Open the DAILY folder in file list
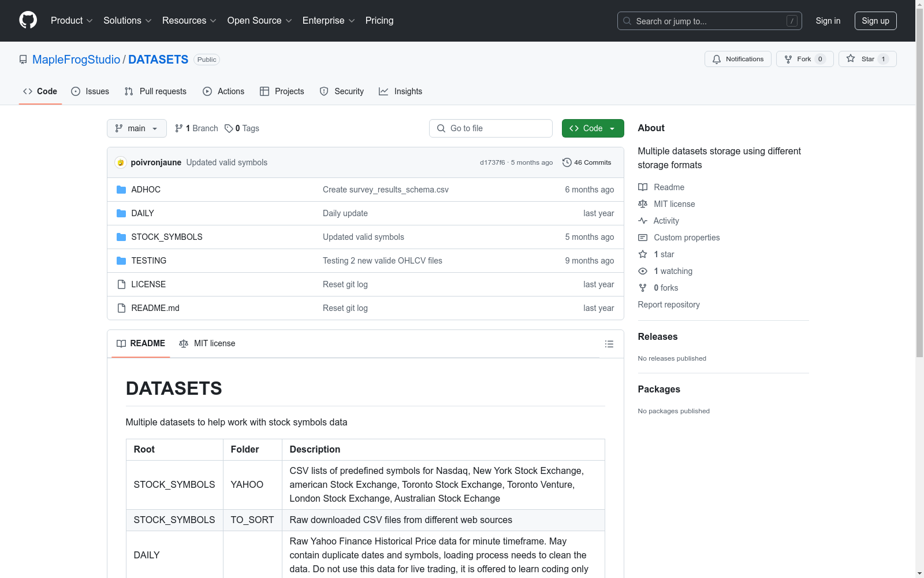The height and width of the screenshot is (578, 924). pyautogui.click(x=143, y=213)
